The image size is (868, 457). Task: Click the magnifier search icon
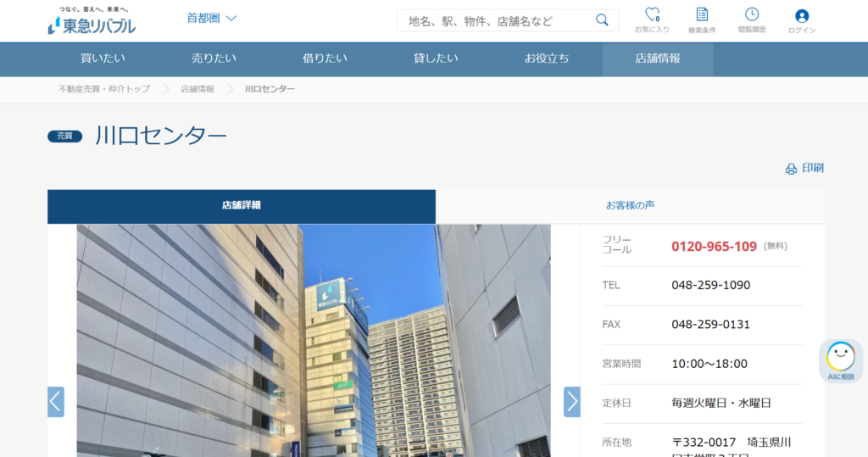point(602,20)
